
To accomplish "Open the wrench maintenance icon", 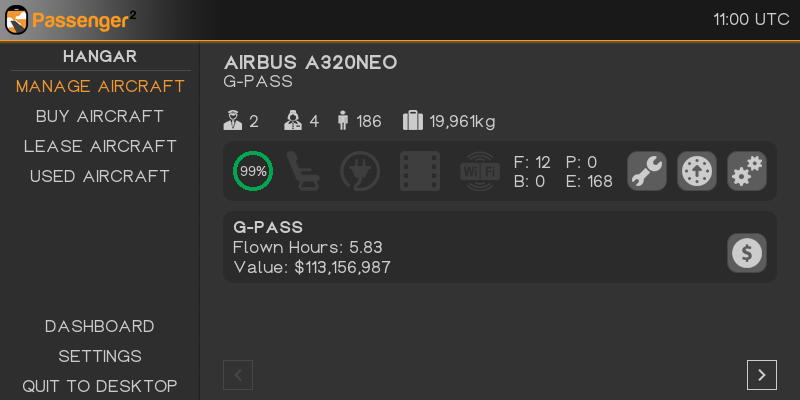I will click(647, 171).
